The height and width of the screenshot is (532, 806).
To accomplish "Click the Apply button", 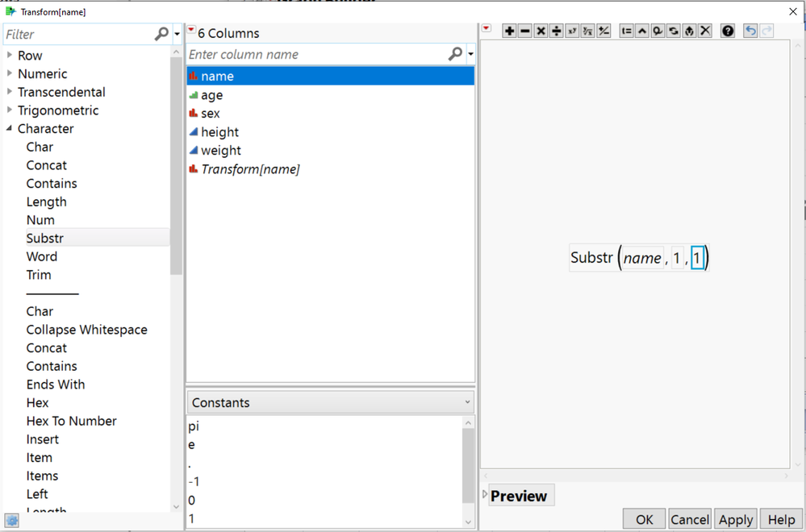I will pos(736,519).
